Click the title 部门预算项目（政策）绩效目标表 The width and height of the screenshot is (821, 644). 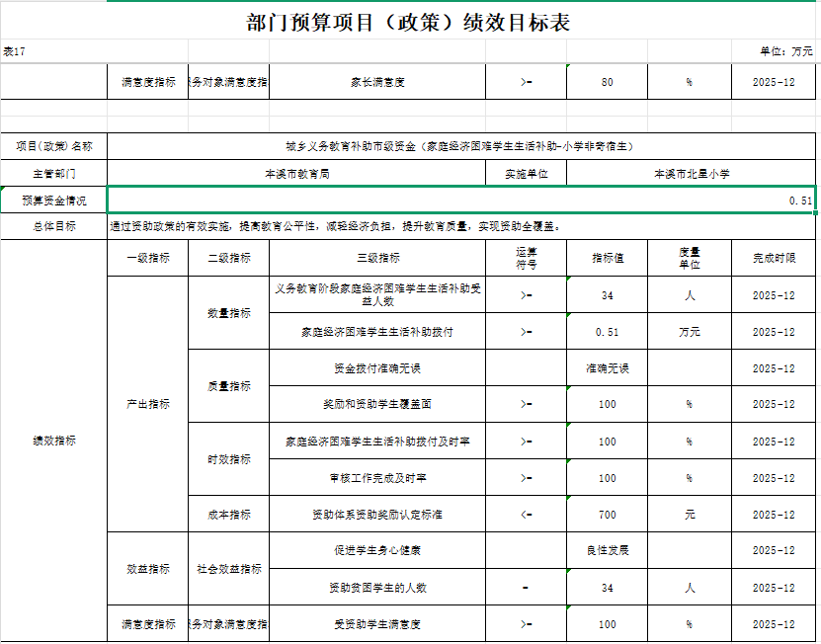point(408,23)
